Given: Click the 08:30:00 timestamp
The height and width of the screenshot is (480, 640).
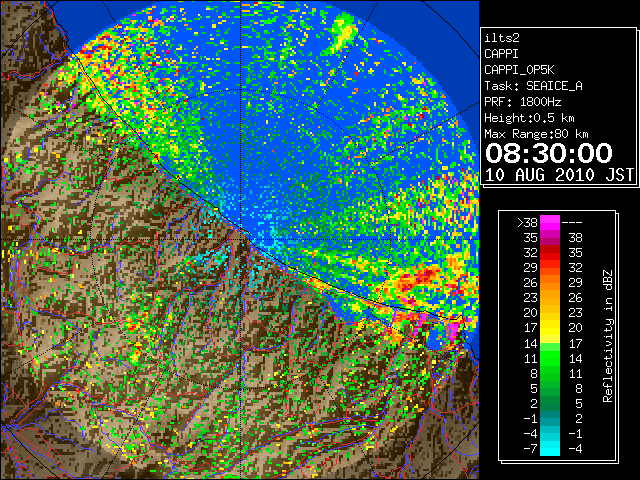Looking at the screenshot, I should pos(549,153).
